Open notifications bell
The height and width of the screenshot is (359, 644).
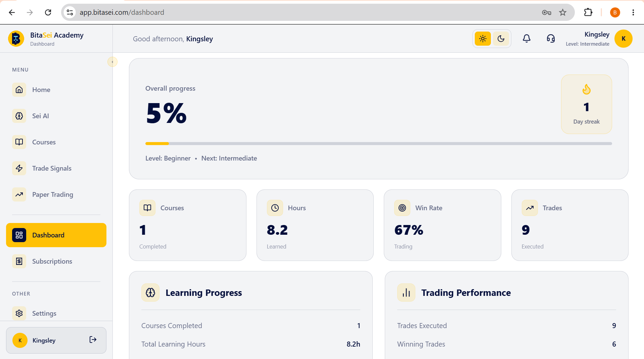(526, 39)
